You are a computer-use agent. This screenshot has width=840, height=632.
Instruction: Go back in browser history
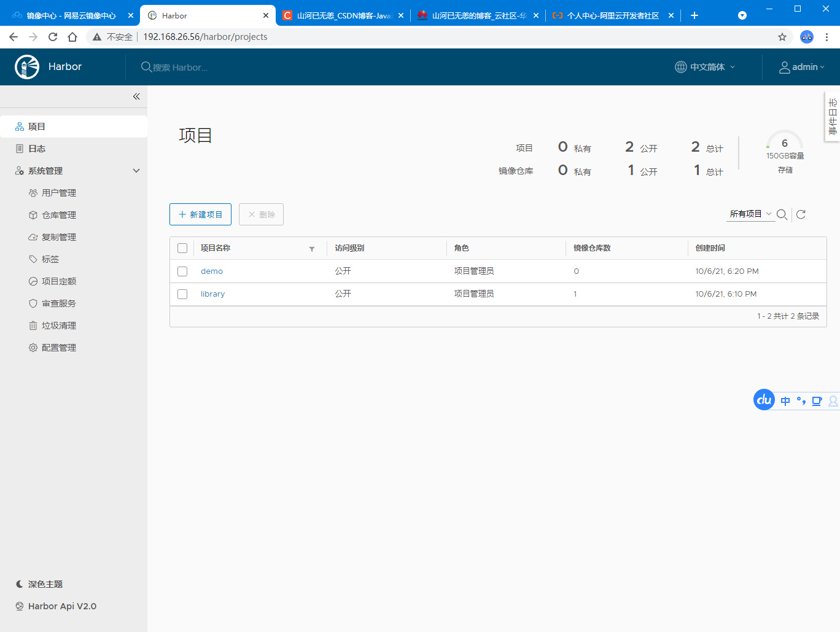pos(14,37)
